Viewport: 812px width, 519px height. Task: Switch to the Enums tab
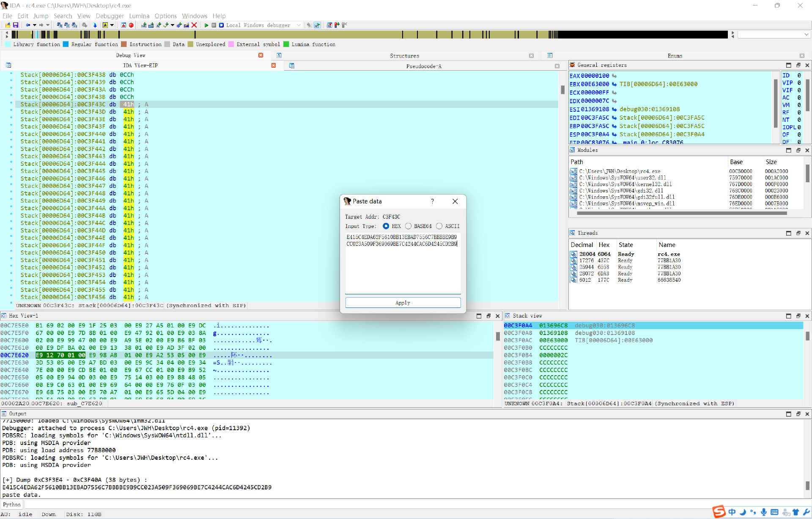click(x=675, y=56)
